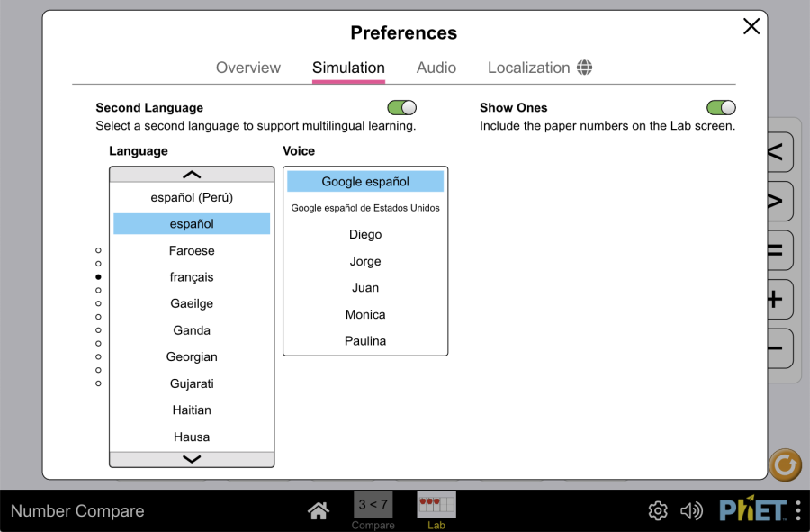This screenshot has width=810, height=532.
Task: Open the PhET kebab menu
Action: (x=797, y=510)
